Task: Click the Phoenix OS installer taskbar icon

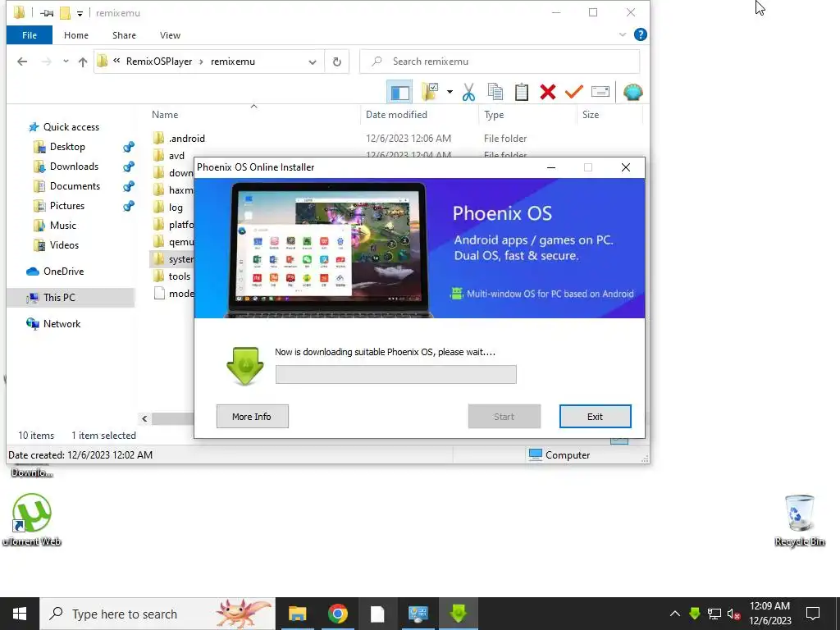Action: (x=459, y=614)
